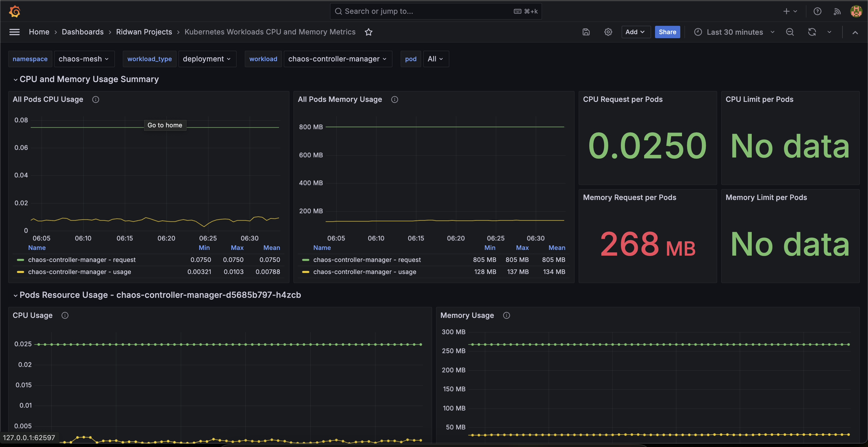The height and width of the screenshot is (447, 868).
Task: Click the Ridwan Projects breadcrumb
Action: tap(144, 32)
